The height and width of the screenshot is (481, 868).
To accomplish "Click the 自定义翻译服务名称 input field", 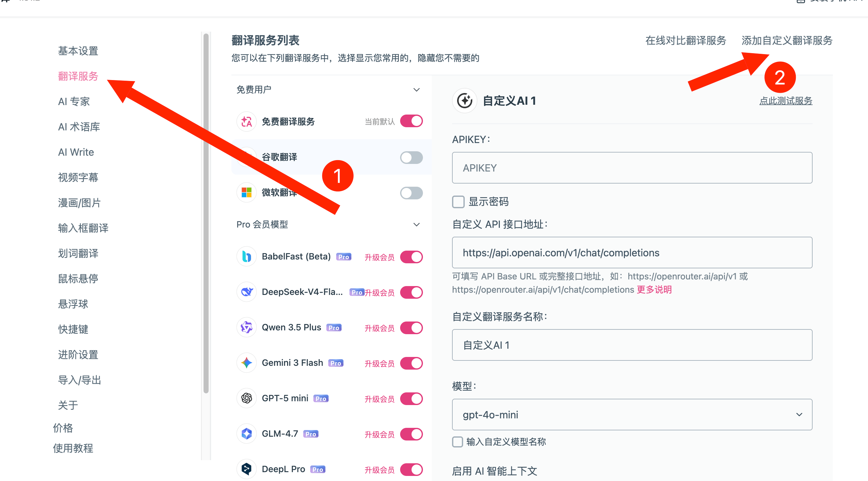I will (x=632, y=345).
